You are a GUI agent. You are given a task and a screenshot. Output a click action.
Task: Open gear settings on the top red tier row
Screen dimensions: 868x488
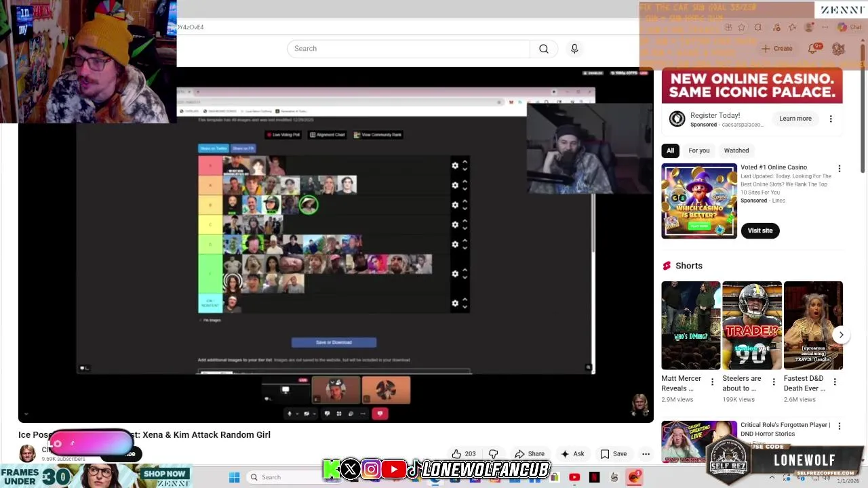click(455, 165)
